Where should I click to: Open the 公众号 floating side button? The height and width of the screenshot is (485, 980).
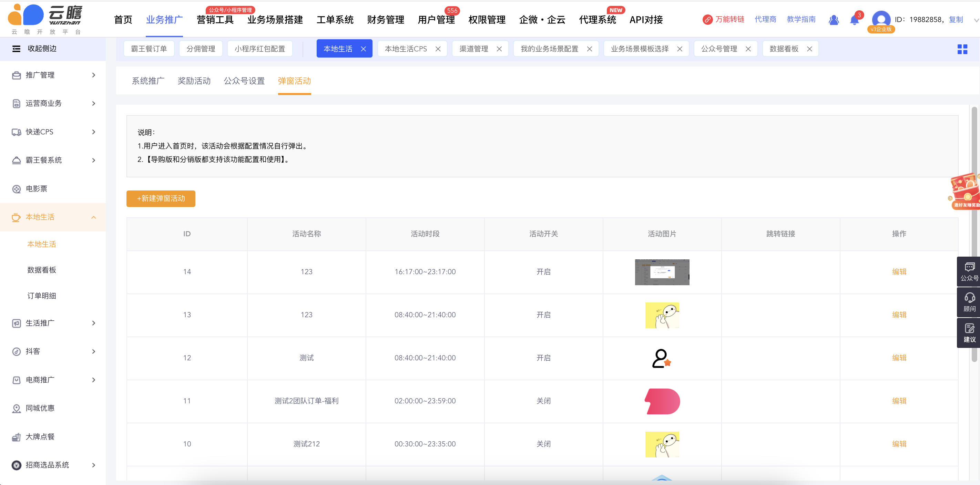(x=969, y=271)
